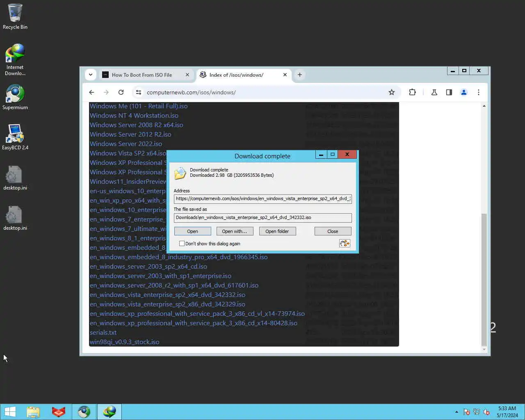Image resolution: width=525 pixels, height=420 pixels.
Task: Click the file saved as path field
Action: 262,218
